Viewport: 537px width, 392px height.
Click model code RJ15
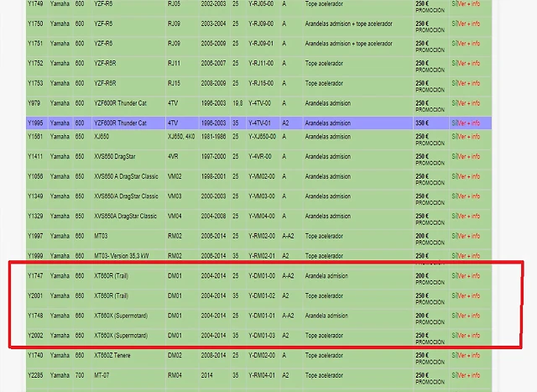pos(174,83)
